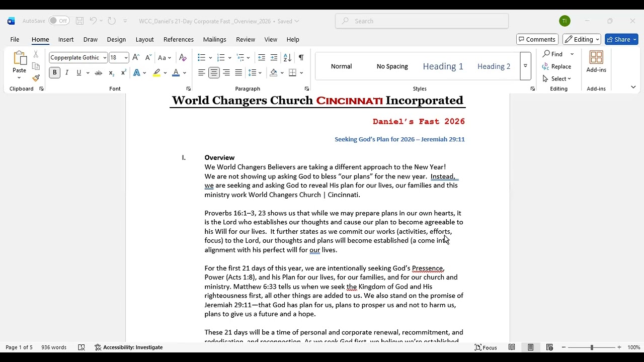The image size is (644, 362).
Task: Click Replace in Editing group
Action: [x=556, y=66]
